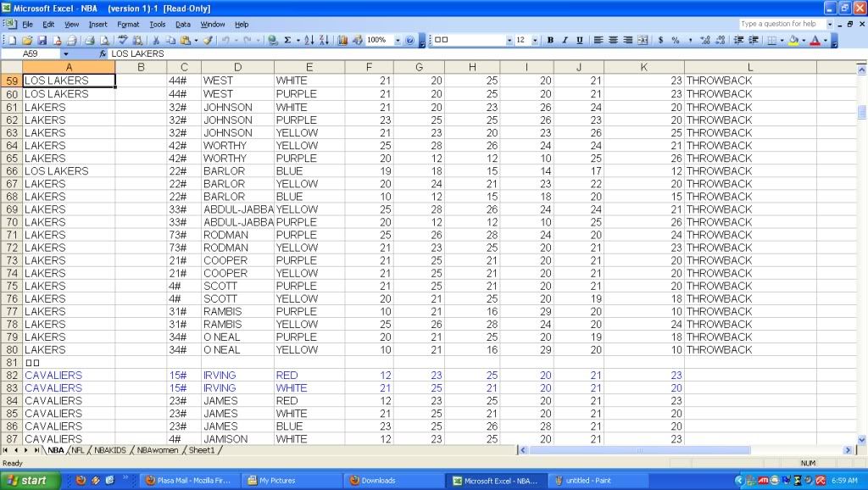Viewport: 868px width, 490px height.
Task: Switch to the My Pictures taskbar window
Action: coord(292,481)
